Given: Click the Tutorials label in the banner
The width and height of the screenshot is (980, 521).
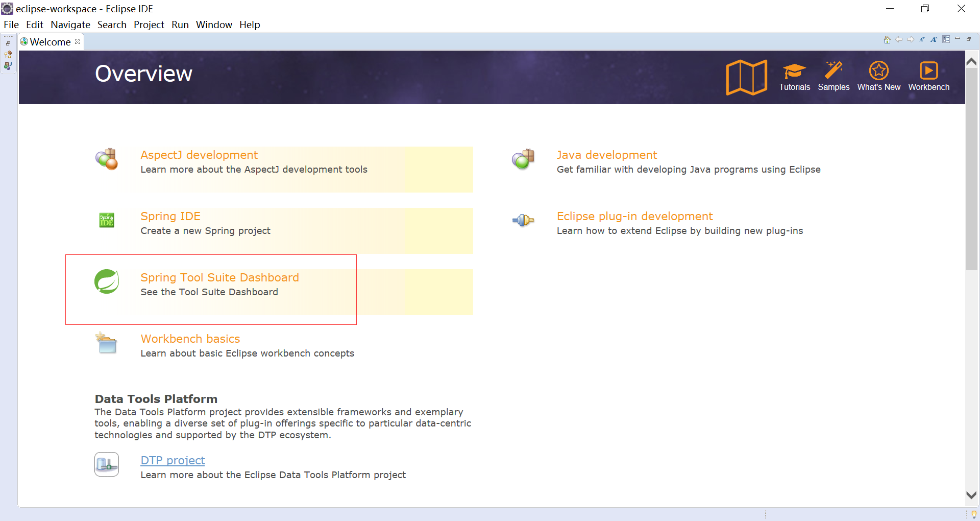Looking at the screenshot, I should point(794,87).
